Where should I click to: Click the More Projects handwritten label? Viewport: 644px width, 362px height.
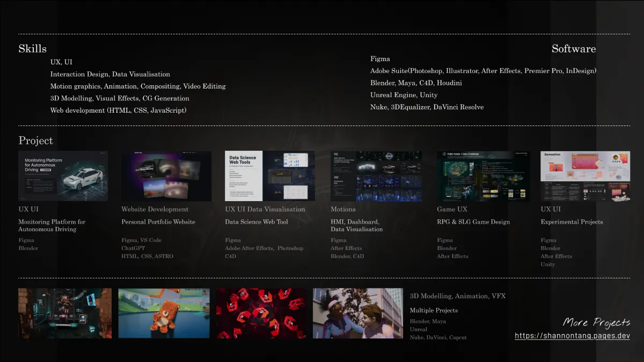596,322
